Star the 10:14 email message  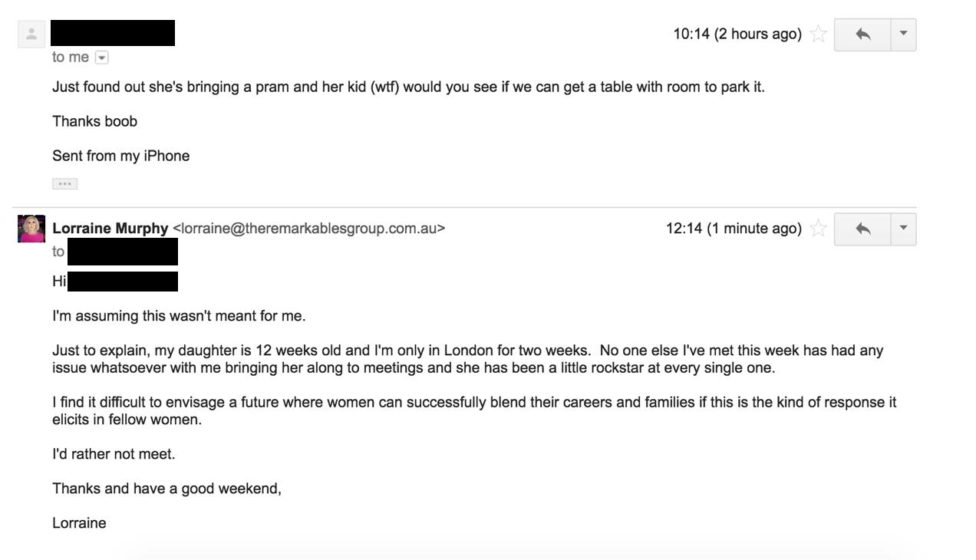[819, 34]
